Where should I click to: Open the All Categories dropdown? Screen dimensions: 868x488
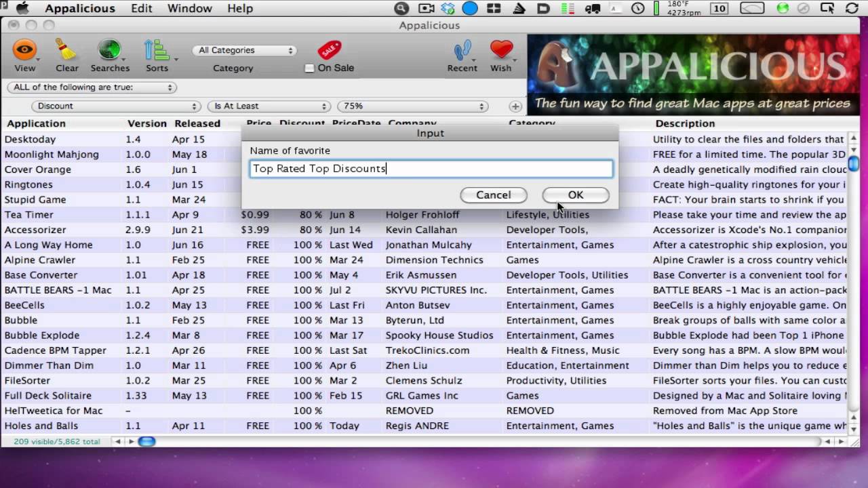point(245,50)
